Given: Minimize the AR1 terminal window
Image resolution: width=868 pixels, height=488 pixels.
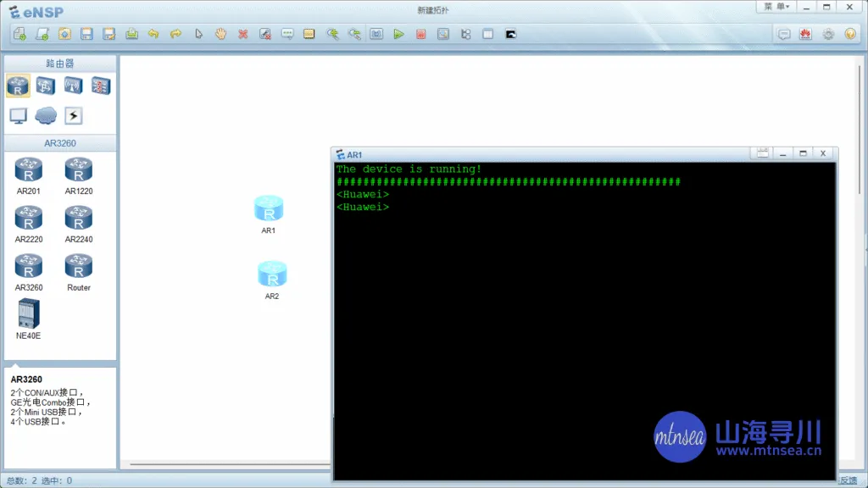Looking at the screenshot, I should 782,153.
